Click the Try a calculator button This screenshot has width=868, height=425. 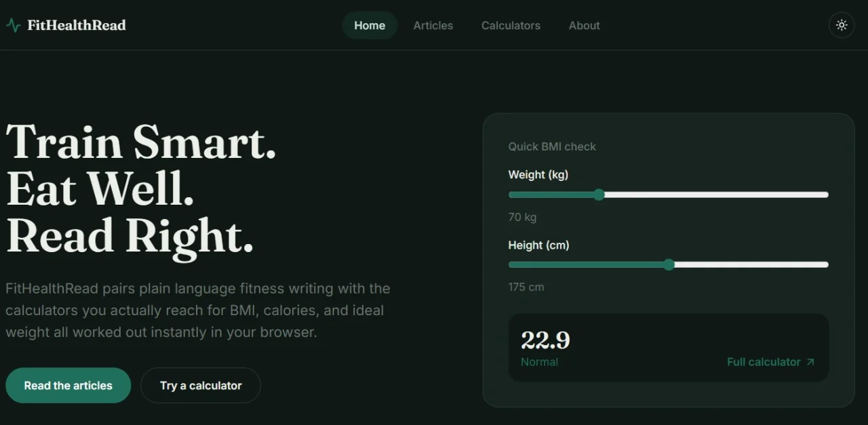click(201, 385)
